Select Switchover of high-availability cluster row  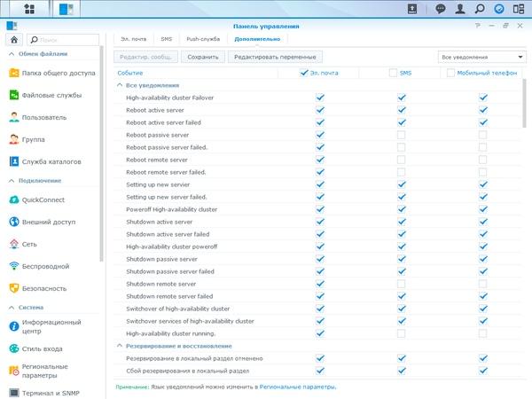(317, 309)
